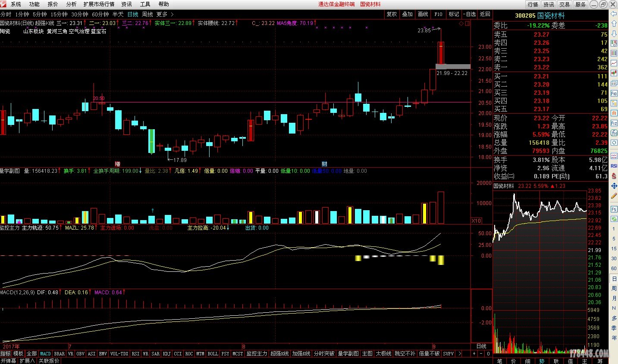Image resolution: width=618 pixels, height=364 pixels.
Task: Switch to the BOLL indicator tab
Action: (213, 354)
